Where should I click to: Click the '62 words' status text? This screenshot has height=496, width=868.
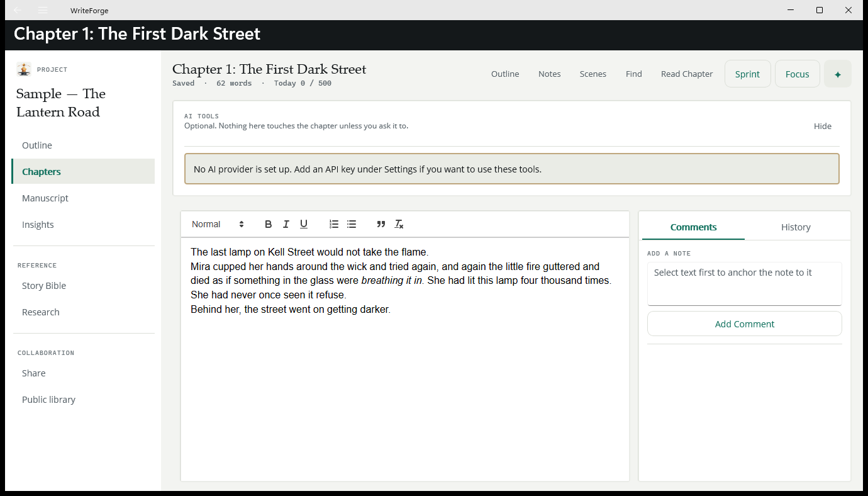tap(234, 83)
